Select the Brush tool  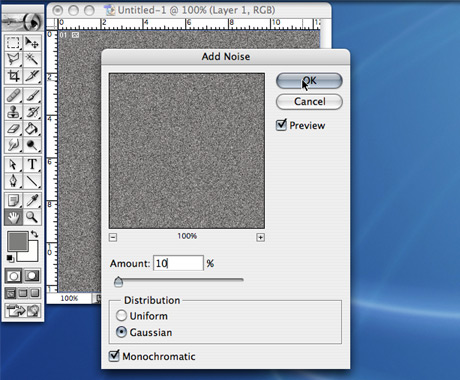pyautogui.click(x=32, y=96)
